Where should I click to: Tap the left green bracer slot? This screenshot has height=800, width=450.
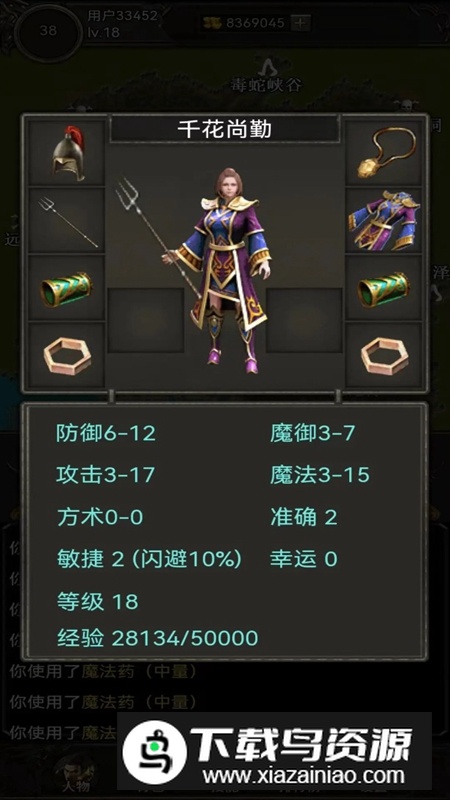click(x=66, y=288)
